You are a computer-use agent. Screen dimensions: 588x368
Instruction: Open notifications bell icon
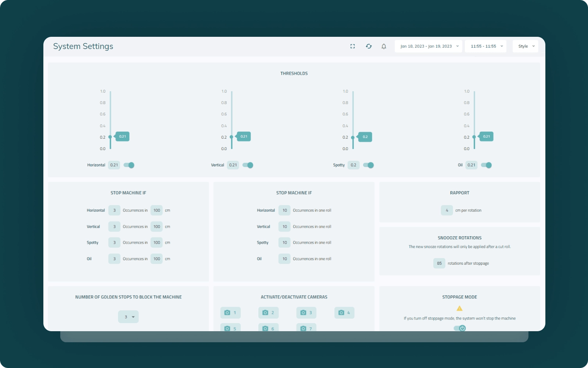click(384, 46)
